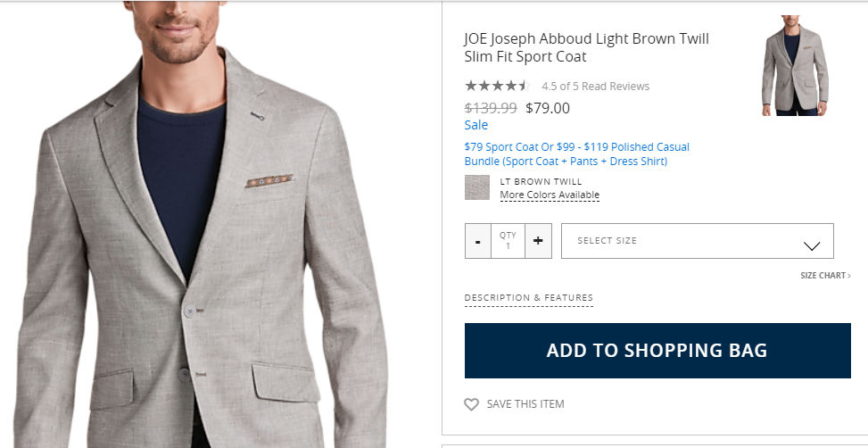Expand Description & Features section
Screen dimensions: 868x448
(528, 298)
